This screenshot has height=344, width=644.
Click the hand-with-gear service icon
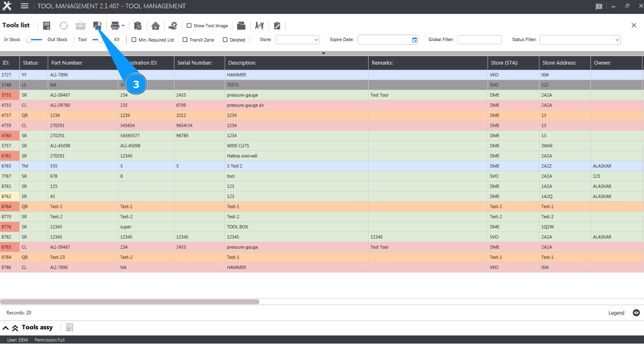(x=173, y=26)
